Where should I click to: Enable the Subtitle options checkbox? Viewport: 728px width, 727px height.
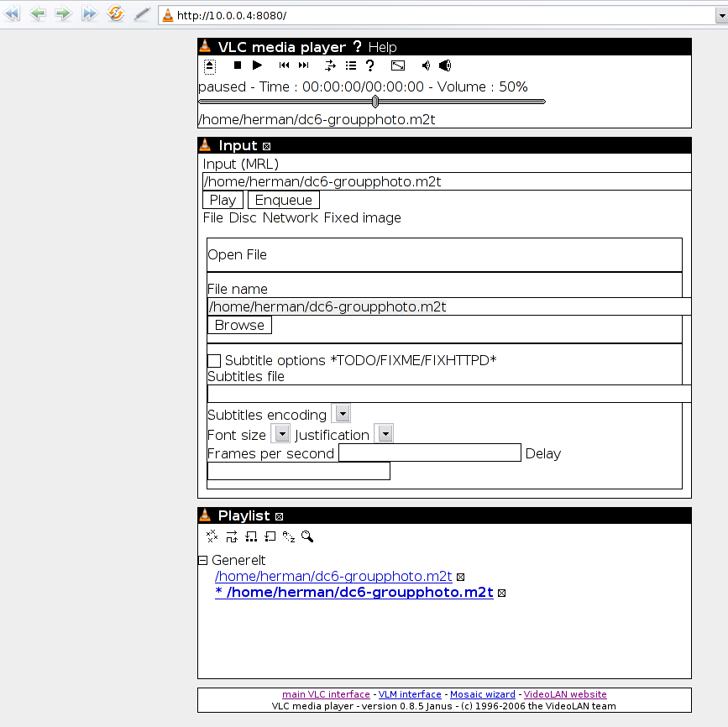214,361
